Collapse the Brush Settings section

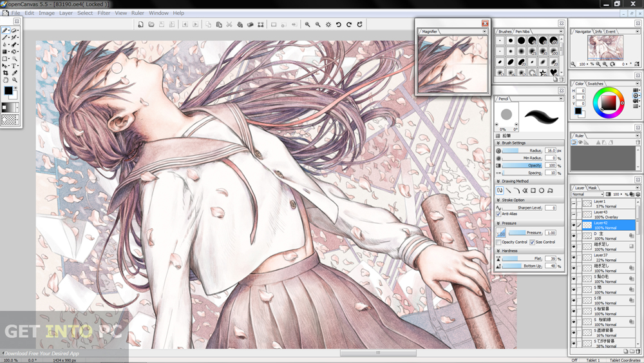coord(498,142)
